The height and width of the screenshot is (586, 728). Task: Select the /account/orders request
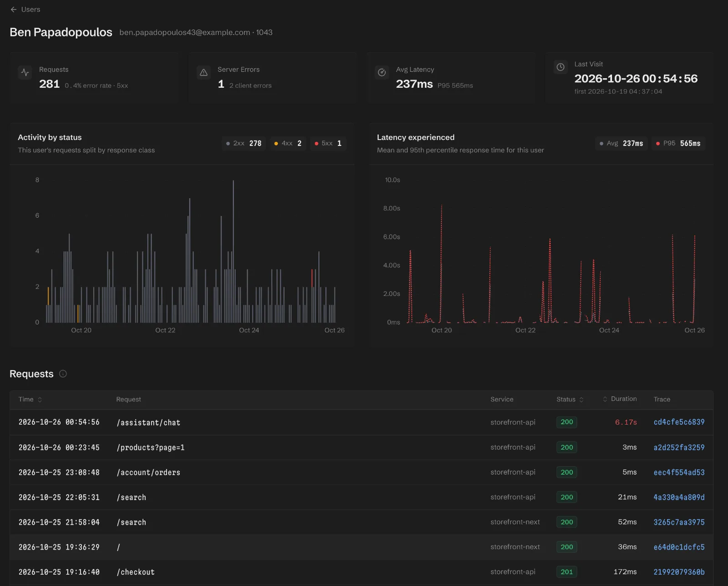click(148, 473)
